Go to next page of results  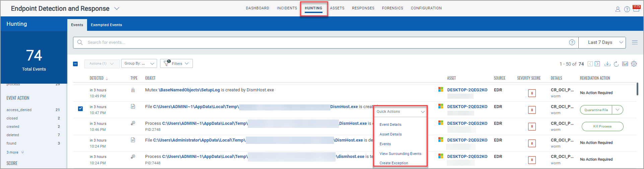point(597,64)
